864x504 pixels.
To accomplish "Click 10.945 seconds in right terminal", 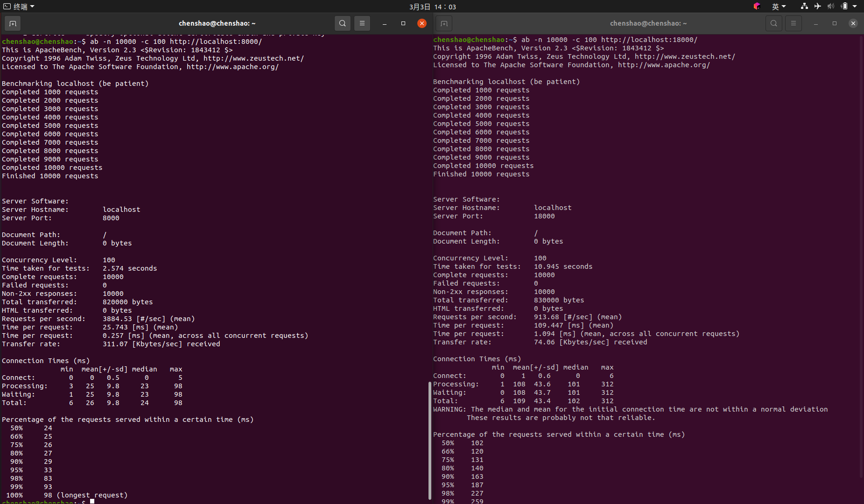I will pyautogui.click(x=563, y=266).
